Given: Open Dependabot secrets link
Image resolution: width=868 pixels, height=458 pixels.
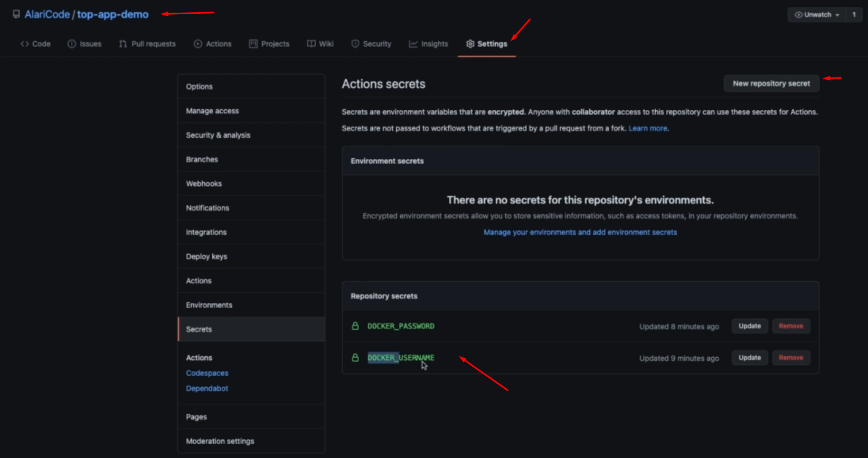Looking at the screenshot, I should [x=207, y=388].
